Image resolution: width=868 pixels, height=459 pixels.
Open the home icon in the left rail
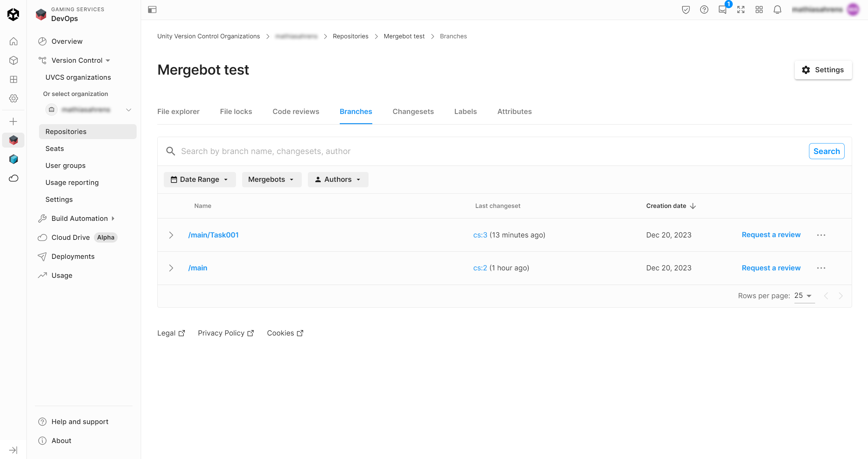click(x=14, y=41)
